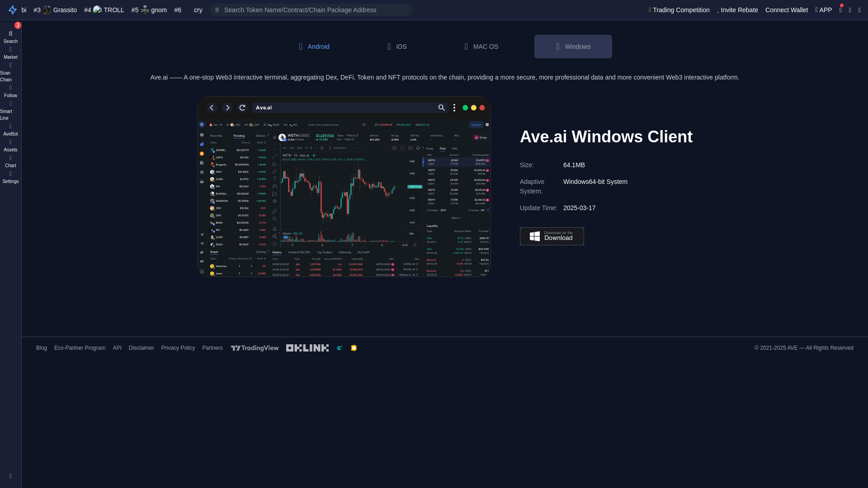Select the #3 Grassito trending token

[x=55, y=10]
